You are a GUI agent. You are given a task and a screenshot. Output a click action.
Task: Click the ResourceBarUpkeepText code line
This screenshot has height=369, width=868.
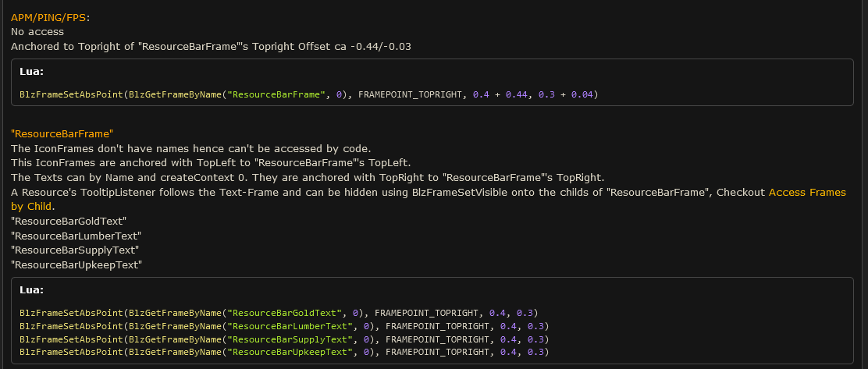[284, 353]
